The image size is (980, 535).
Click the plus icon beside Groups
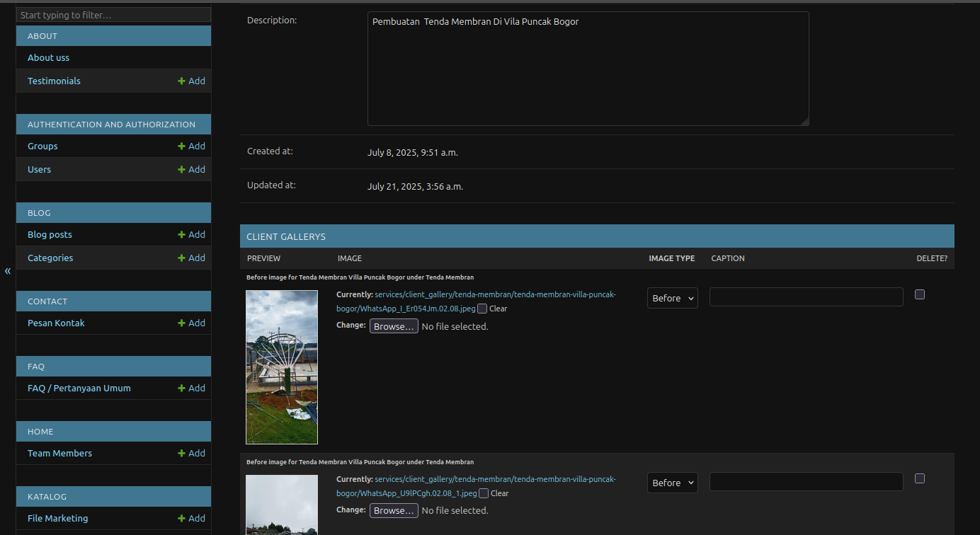(x=191, y=146)
